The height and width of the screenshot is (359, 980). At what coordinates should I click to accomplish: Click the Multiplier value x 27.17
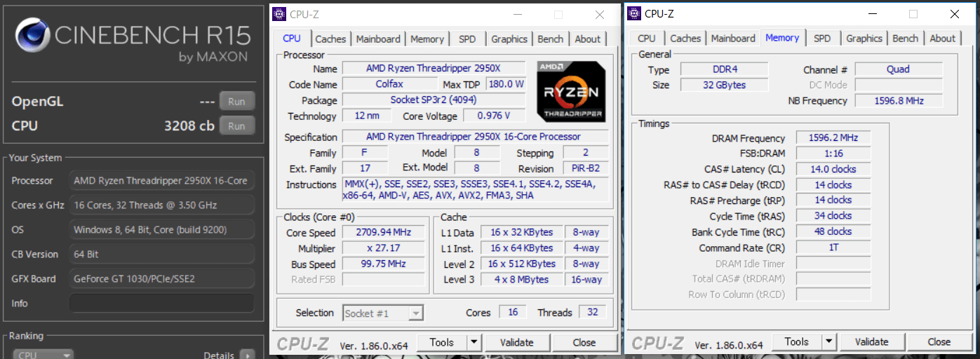click(383, 248)
